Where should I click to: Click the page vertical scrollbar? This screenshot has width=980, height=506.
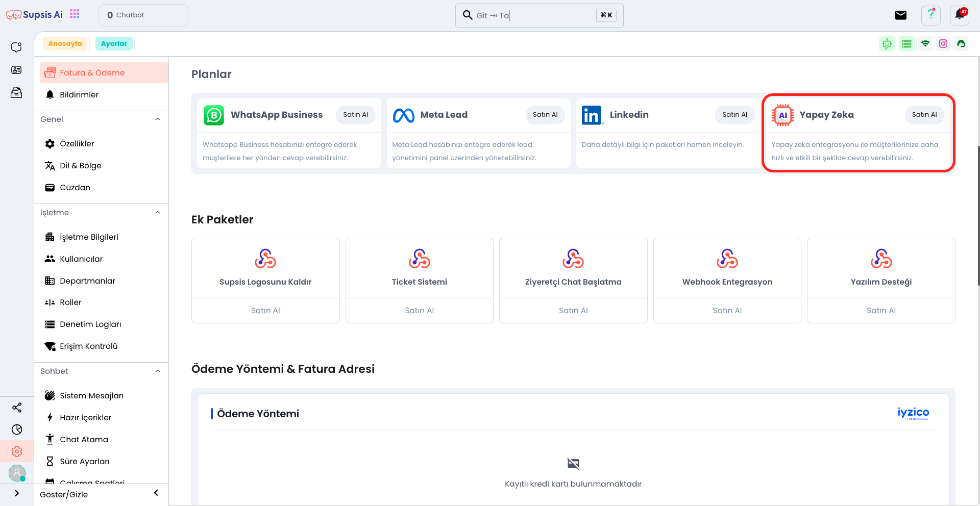click(x=978, y=215)
